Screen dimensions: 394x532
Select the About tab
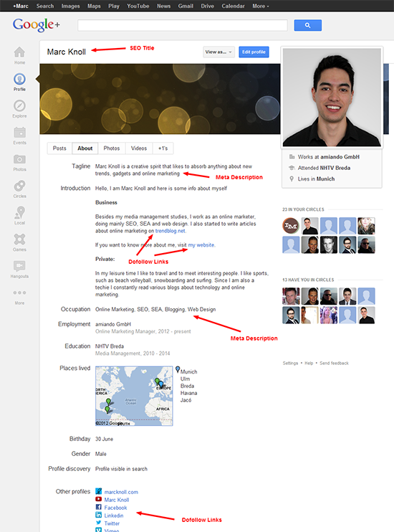click(85, 148)
